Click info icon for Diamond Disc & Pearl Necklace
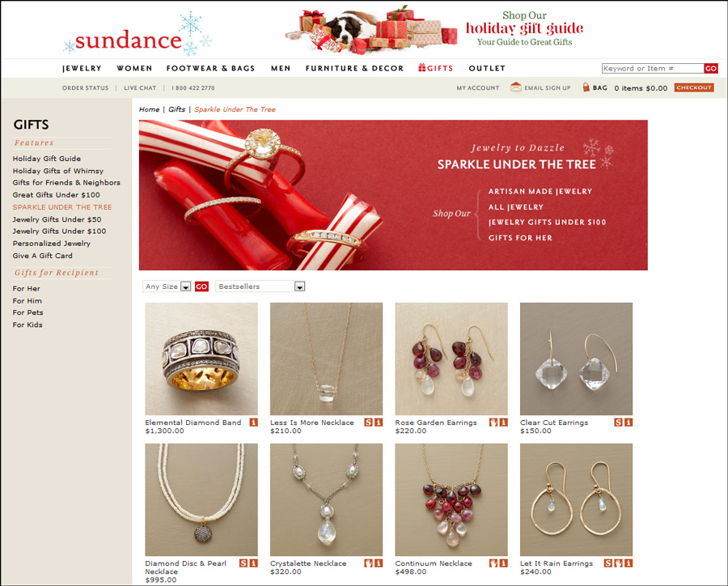 253,563
